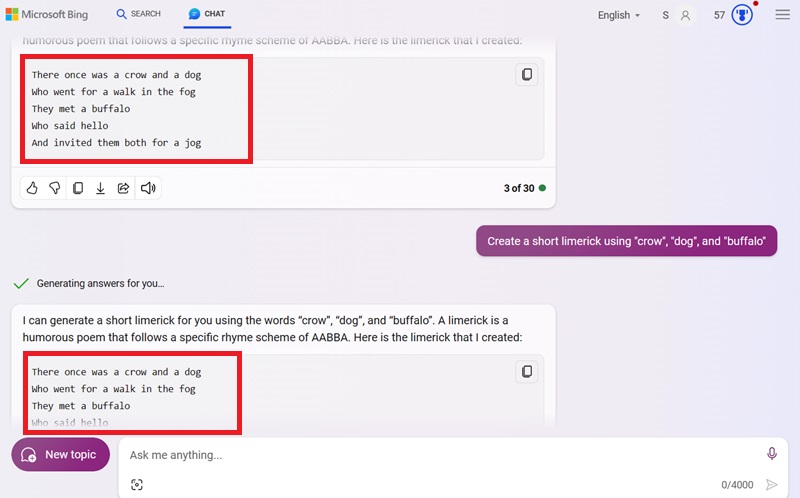The image size is (800, 498).
Task: Open the hamburger menu
Action: click(x=782, y=14)
